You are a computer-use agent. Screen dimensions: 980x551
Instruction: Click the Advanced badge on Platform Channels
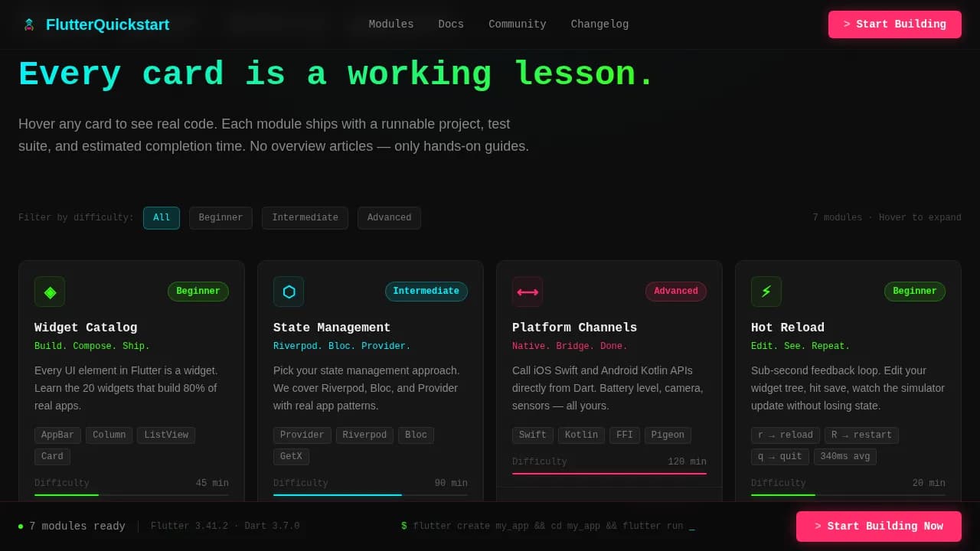coord(676,292)
